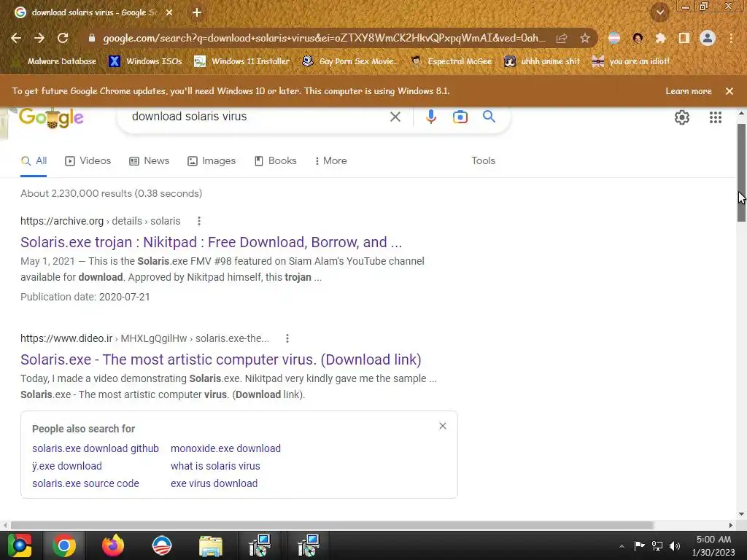Open the dideo.ir result options menu

click(x=287, y=338)
